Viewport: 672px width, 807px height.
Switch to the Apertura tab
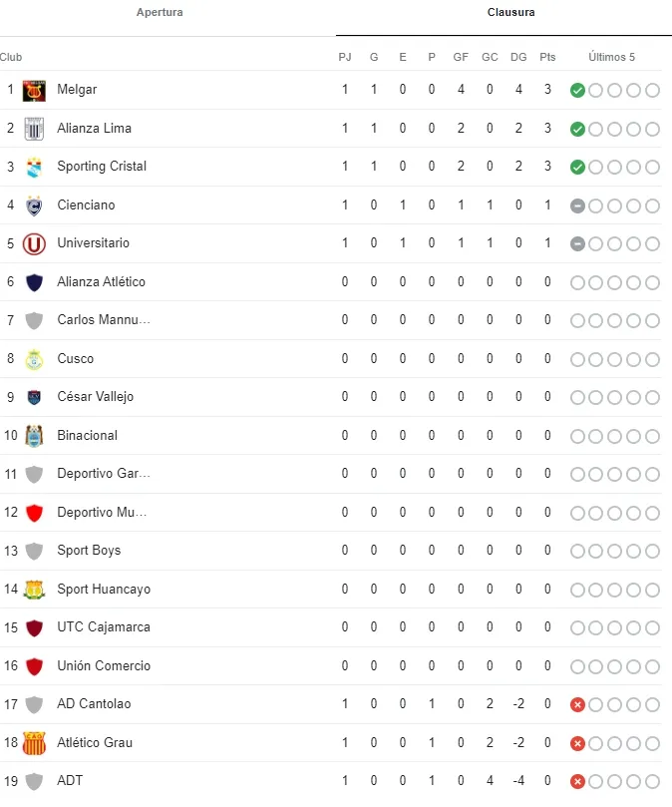point(160,13)
